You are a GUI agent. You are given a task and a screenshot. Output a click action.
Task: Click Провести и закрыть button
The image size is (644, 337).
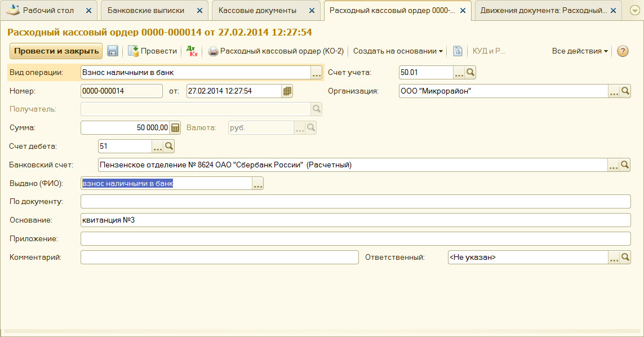coord(56,51)
